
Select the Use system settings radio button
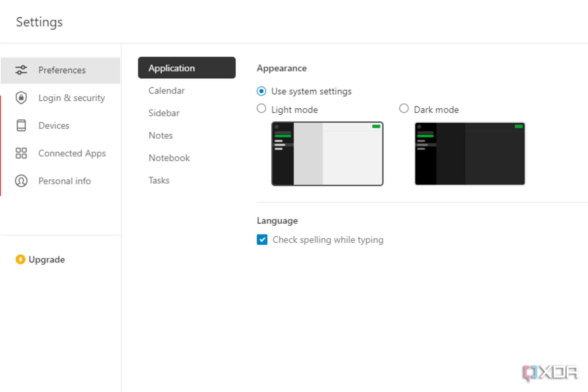[x=262, y=91]
